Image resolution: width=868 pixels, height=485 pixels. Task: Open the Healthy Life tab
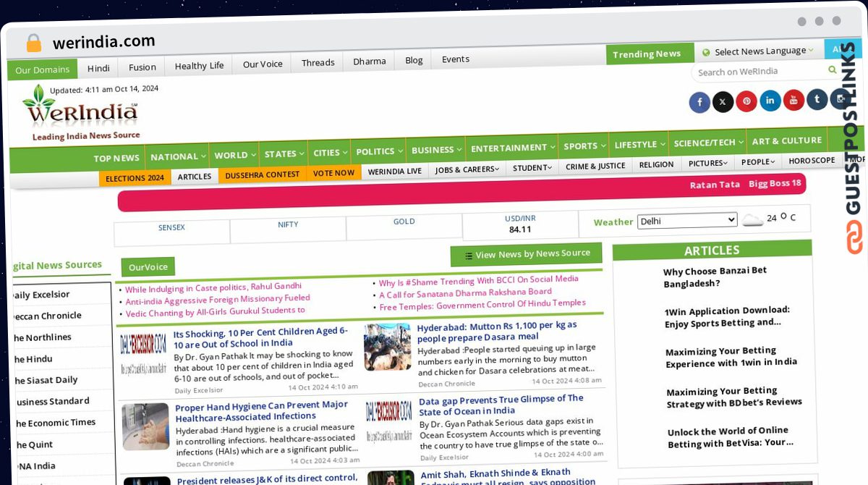pos(199,65)
